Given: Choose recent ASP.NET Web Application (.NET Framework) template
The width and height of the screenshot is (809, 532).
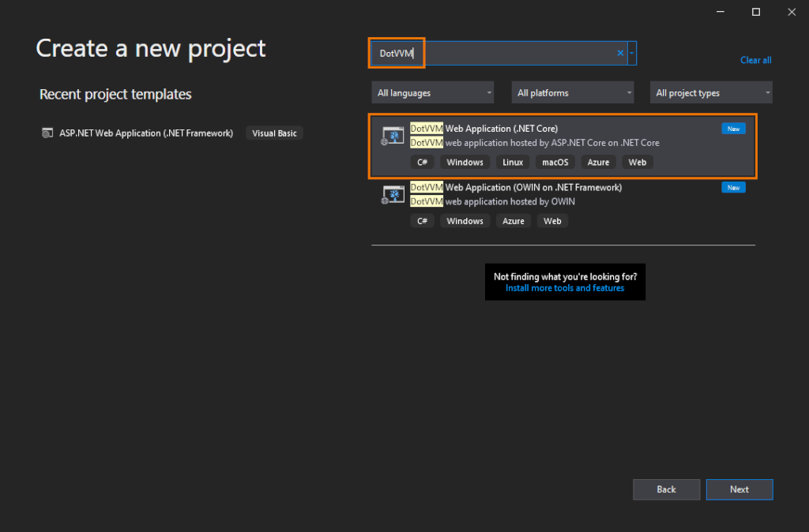Looking at the screenshot, I should [146, 133].
